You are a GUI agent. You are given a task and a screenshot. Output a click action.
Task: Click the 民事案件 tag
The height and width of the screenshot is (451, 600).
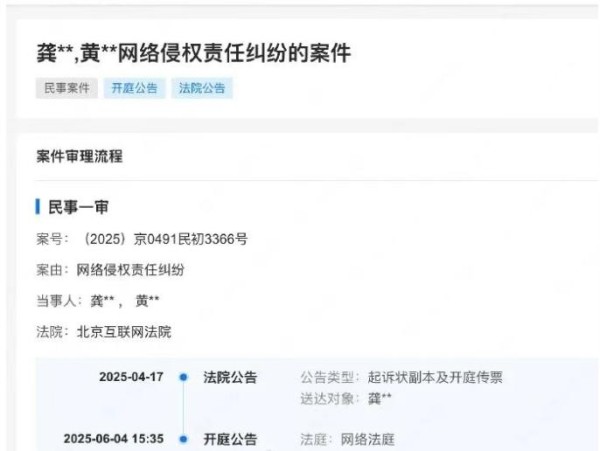[x=67, y=88]
